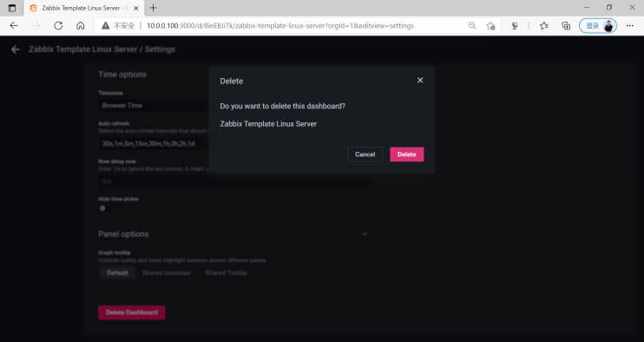Go to browser home page icon

81,25
